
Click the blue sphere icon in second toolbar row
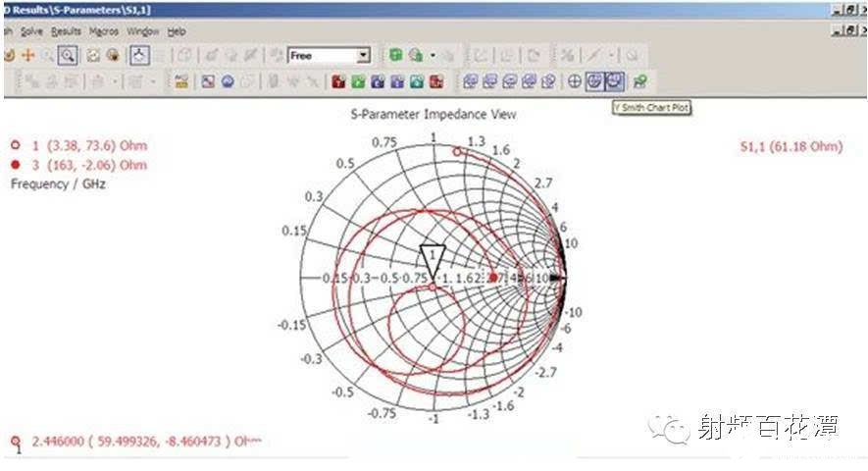227,81
